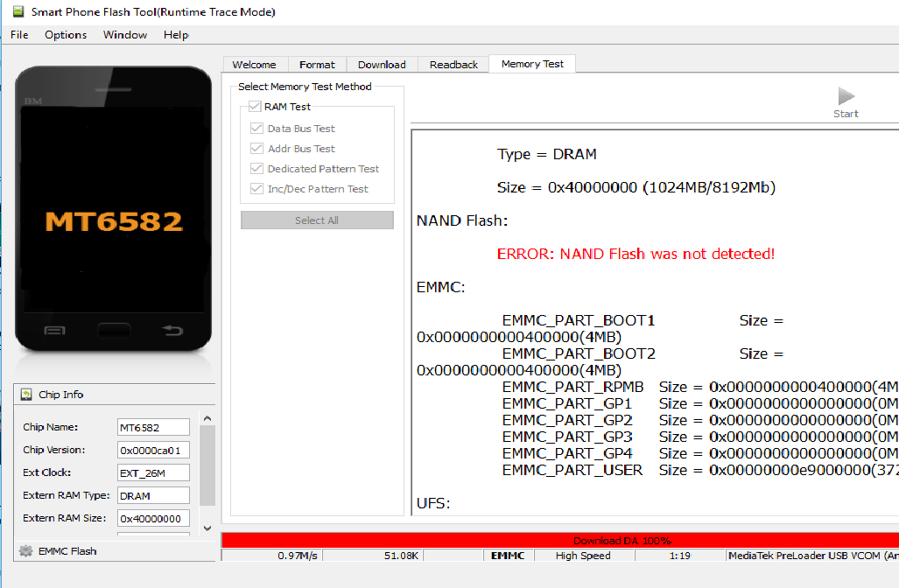Expand the EMMC Flash section

(x=67, y=551)
